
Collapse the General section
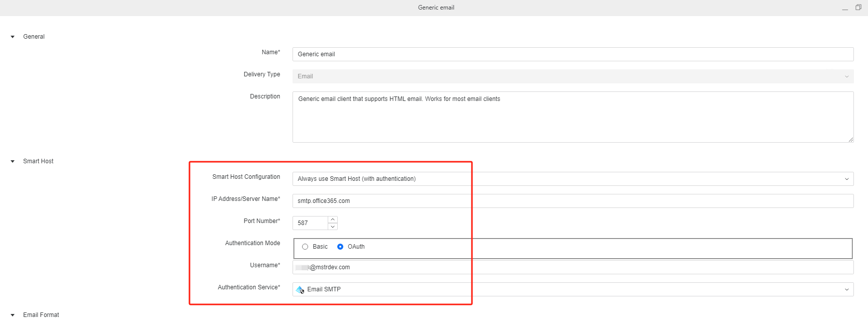13,37
